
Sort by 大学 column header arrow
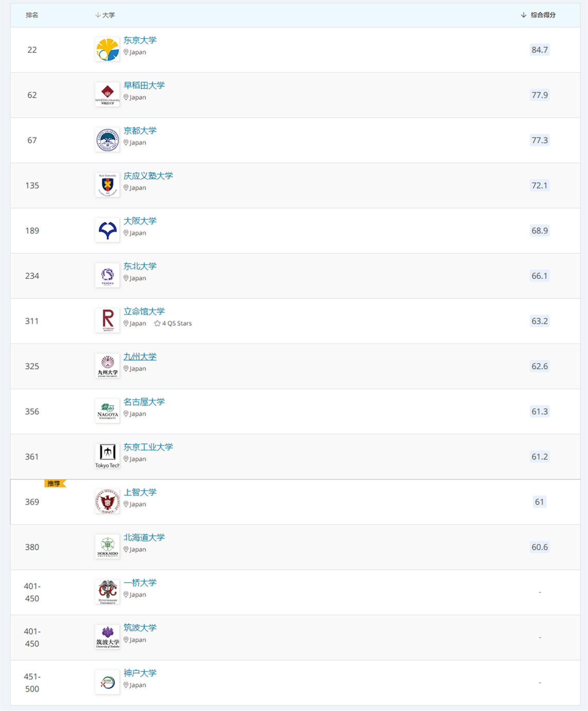click(98, 15)
